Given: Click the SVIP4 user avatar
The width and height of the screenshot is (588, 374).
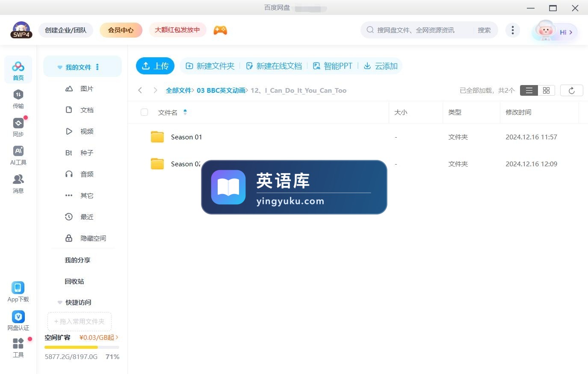Looking at the screenshot, I should pyautogui.click(x=21, y=30).
